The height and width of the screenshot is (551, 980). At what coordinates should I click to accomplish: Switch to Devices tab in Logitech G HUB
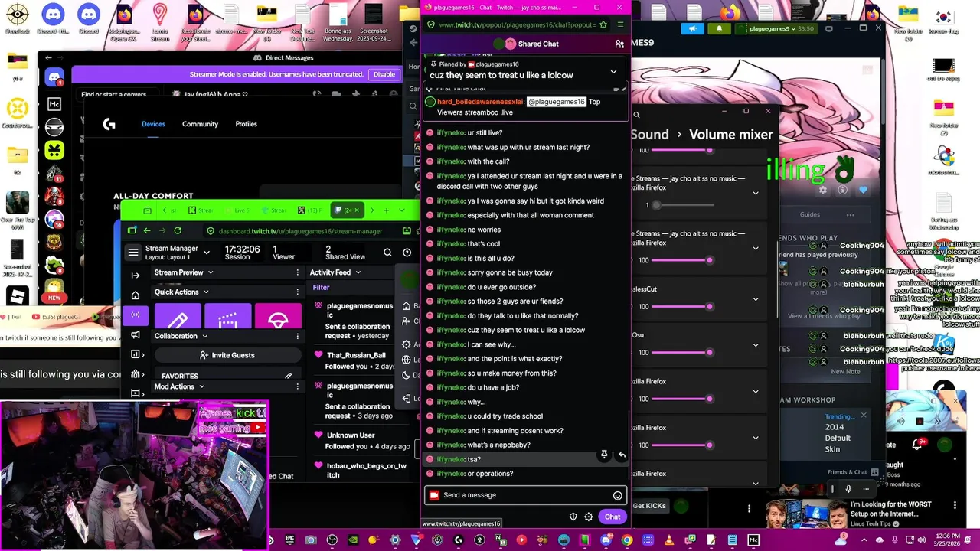[x=153, y=124]
